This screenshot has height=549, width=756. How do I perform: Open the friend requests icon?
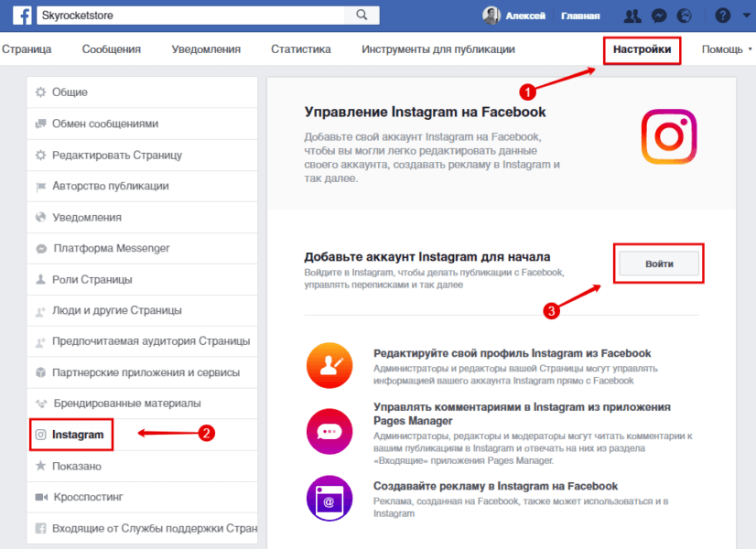click(x=632, y=16)
